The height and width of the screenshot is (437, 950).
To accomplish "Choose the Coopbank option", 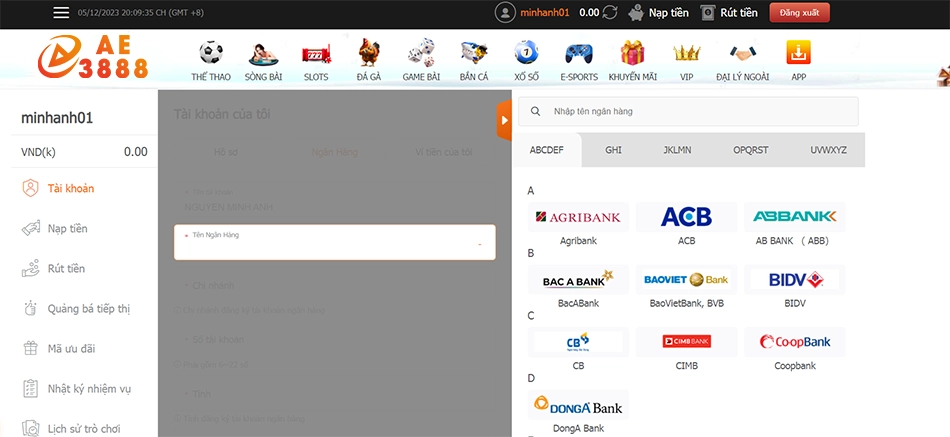I will 794,350.
